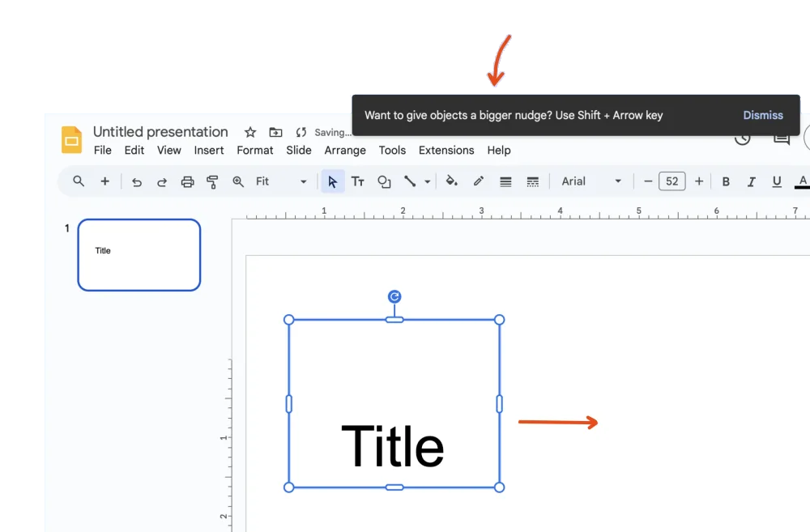
Task: Open the Extensions menu
Action: point(446,151)
